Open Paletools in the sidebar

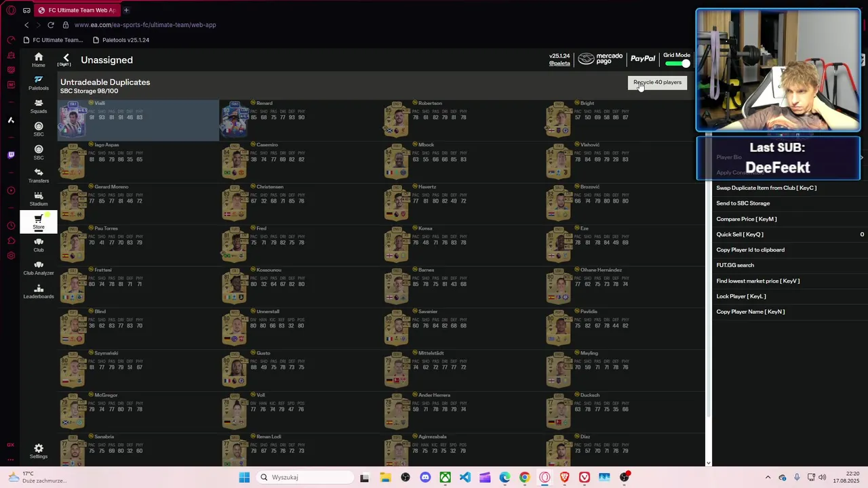click(39, 83)
